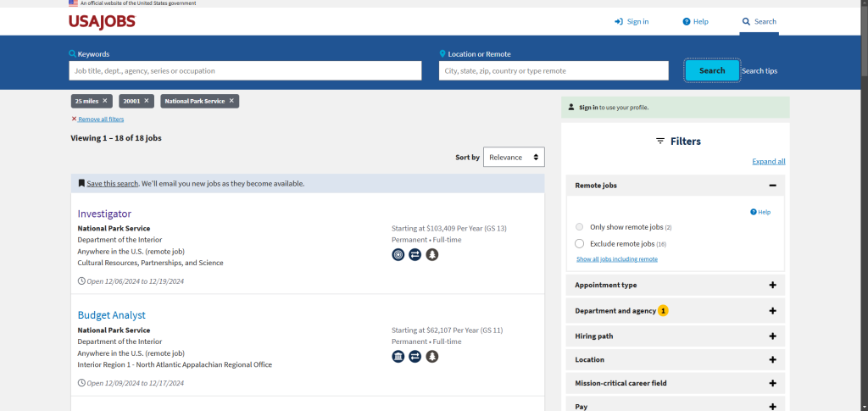Expand the Appointment type filter
Viewport: 868px width, 411px height.
click(772, 286)
